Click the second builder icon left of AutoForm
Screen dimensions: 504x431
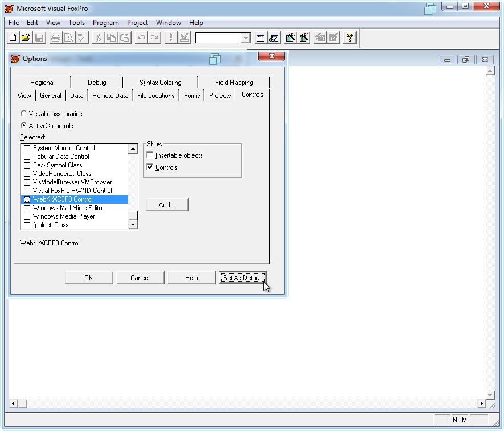tap(304, 38)
